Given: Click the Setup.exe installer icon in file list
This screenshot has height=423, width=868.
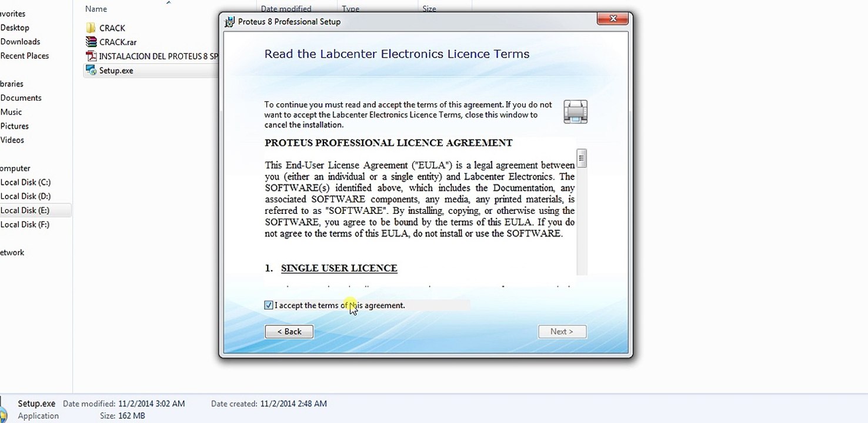Looking at the screenshot, I should click(91, 70).
